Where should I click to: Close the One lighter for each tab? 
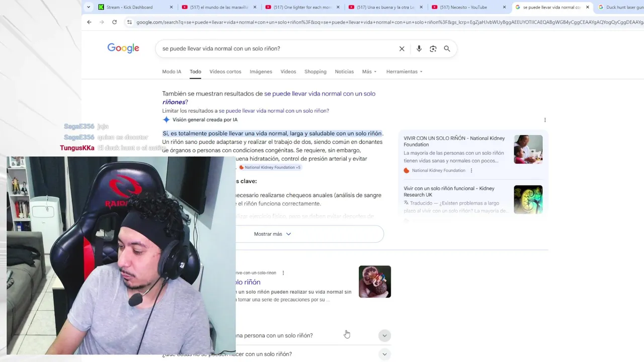338,7
